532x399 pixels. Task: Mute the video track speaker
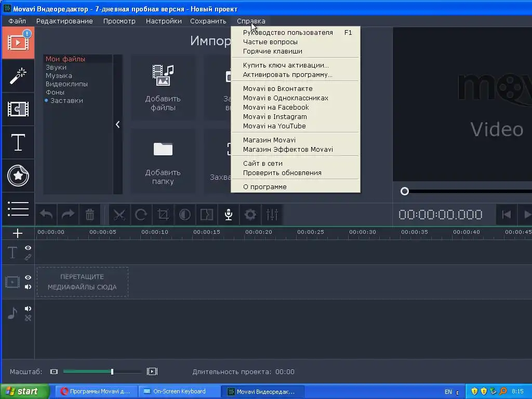(28, 287)
